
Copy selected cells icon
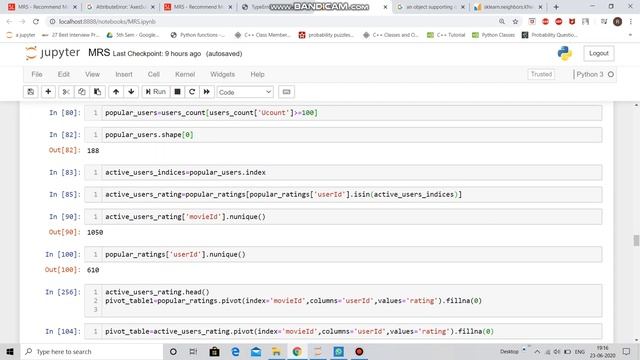82,92
